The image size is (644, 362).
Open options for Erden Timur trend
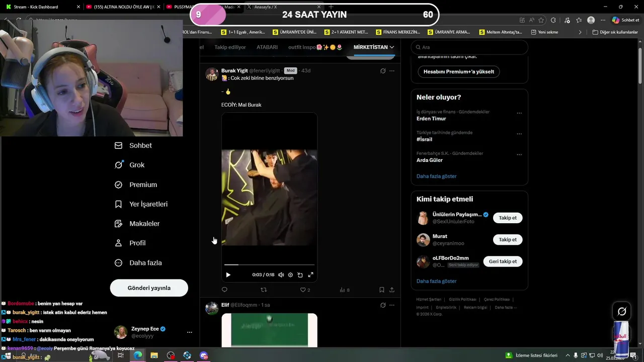pos(519,113)
